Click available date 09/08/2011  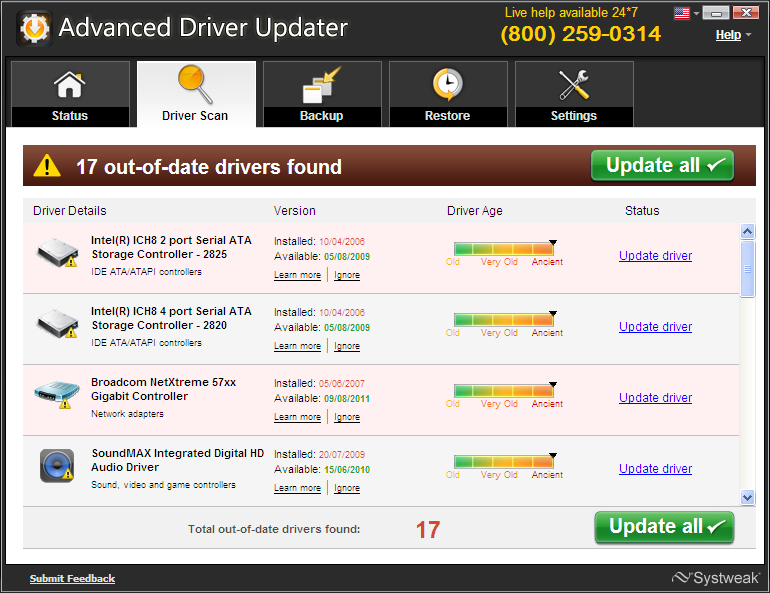(x=347, y=399)
